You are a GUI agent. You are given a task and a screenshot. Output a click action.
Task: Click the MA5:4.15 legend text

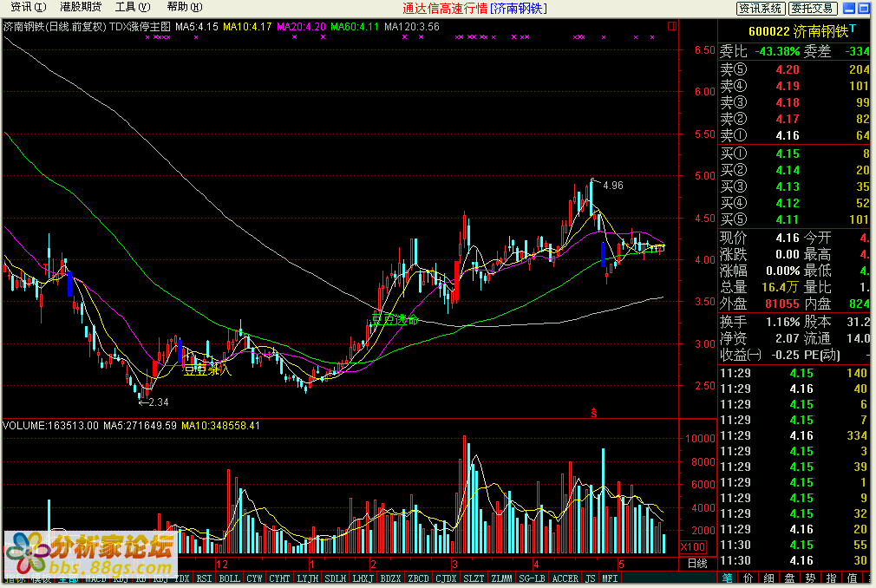click(x=197, y=26)
